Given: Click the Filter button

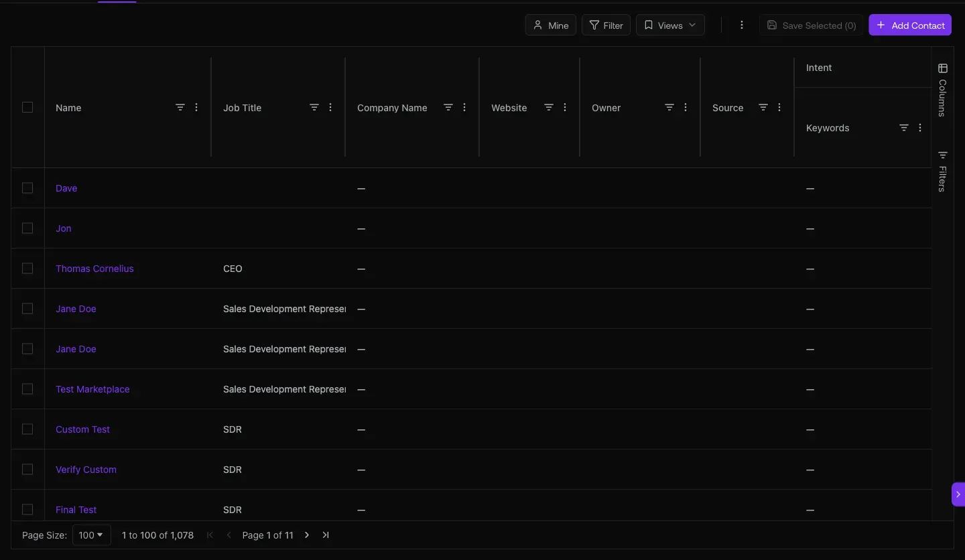Looking at the screenshot, I should click(606, 25).
